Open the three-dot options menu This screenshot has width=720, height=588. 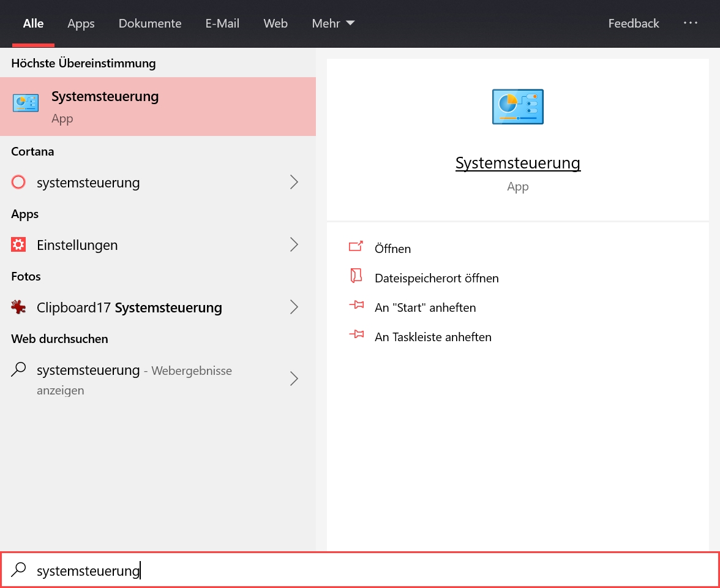click(x=690, y=23)
